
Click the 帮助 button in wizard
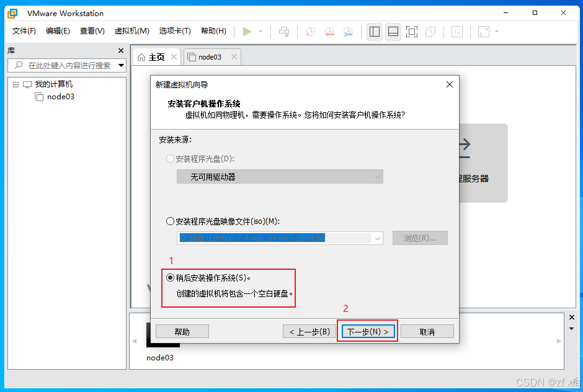[182, 331]
